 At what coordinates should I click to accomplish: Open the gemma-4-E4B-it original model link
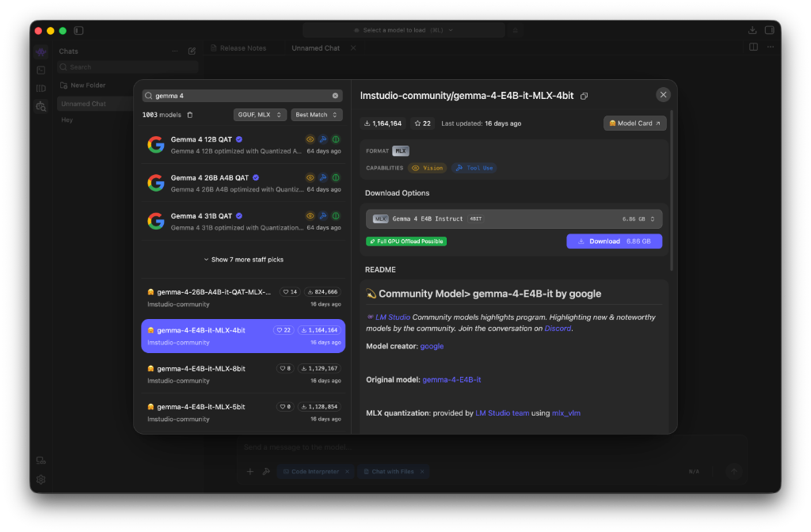[x=451, y=380]
